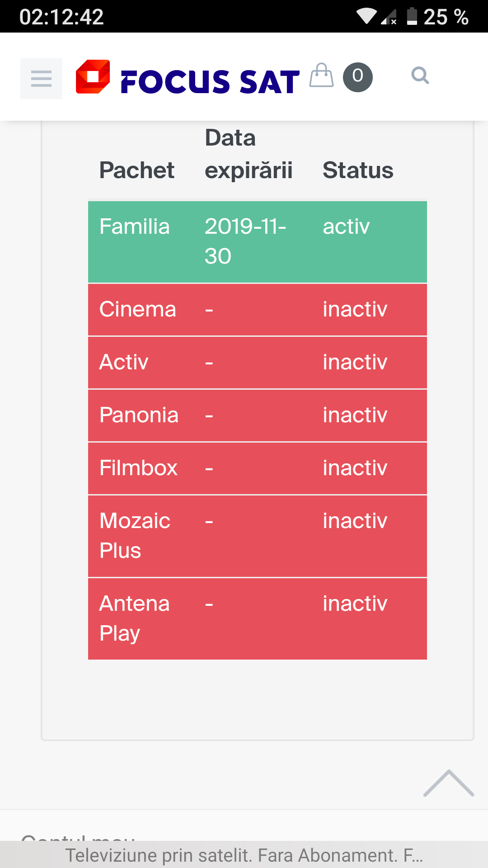Select the Cinema package row
Image resolution: width=488 pixels, height=868 pixels.
coord(257,310)
